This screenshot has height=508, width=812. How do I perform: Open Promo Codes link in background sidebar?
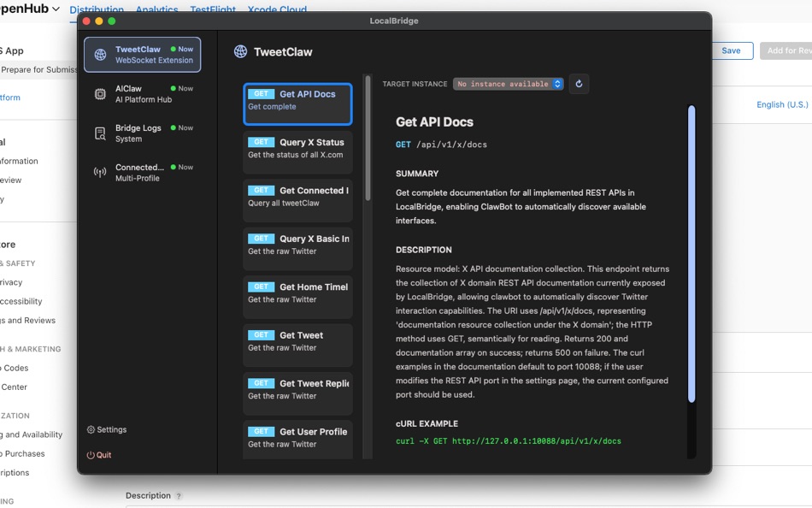pos(15,368)
